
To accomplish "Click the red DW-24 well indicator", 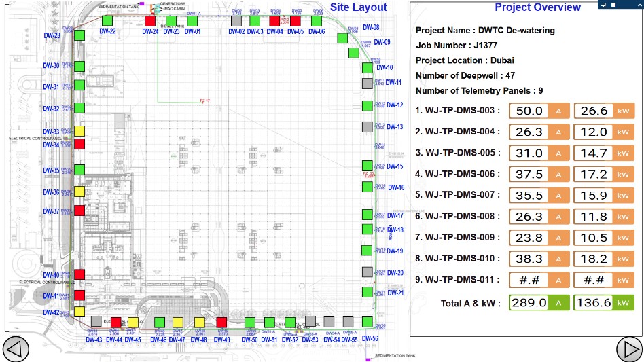I will point(150,21).
